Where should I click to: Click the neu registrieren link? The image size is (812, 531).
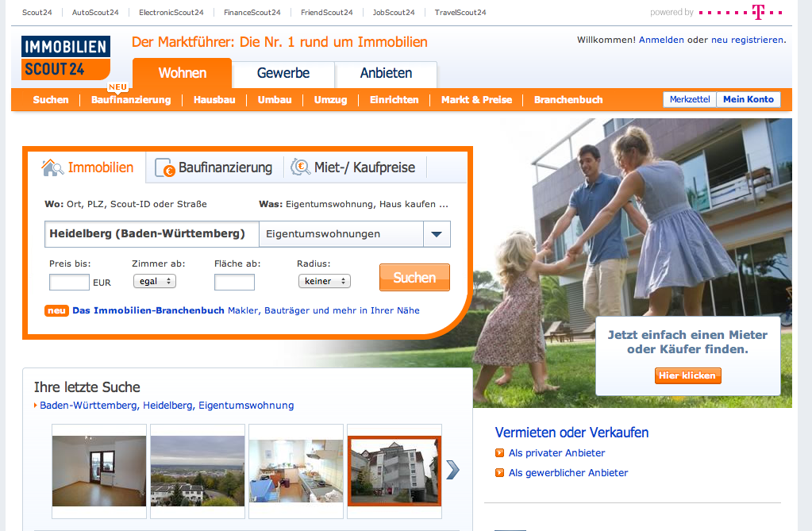pyautogui.click(x=747, y=40)
